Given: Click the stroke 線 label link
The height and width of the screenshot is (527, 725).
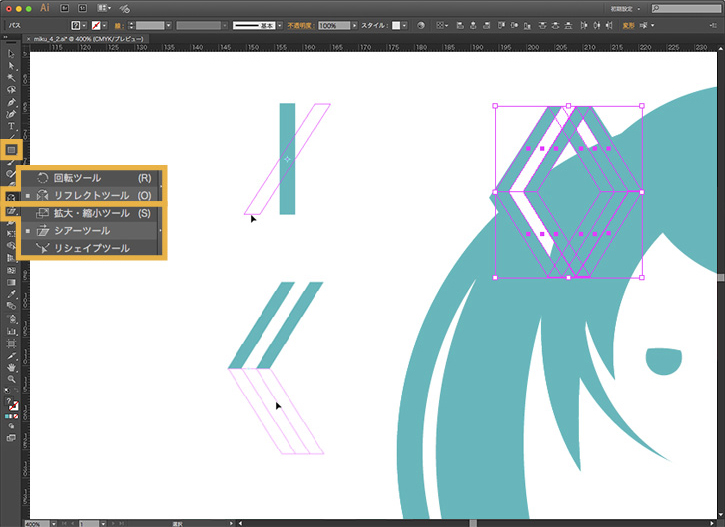Looking at the screenshot, I should pos(117,26).
